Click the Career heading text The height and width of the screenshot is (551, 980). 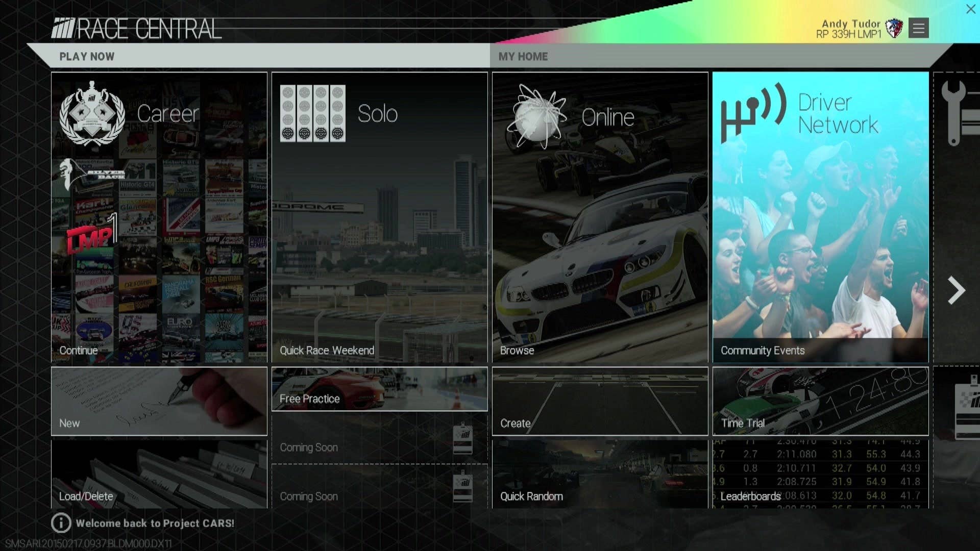click(167, 113)
